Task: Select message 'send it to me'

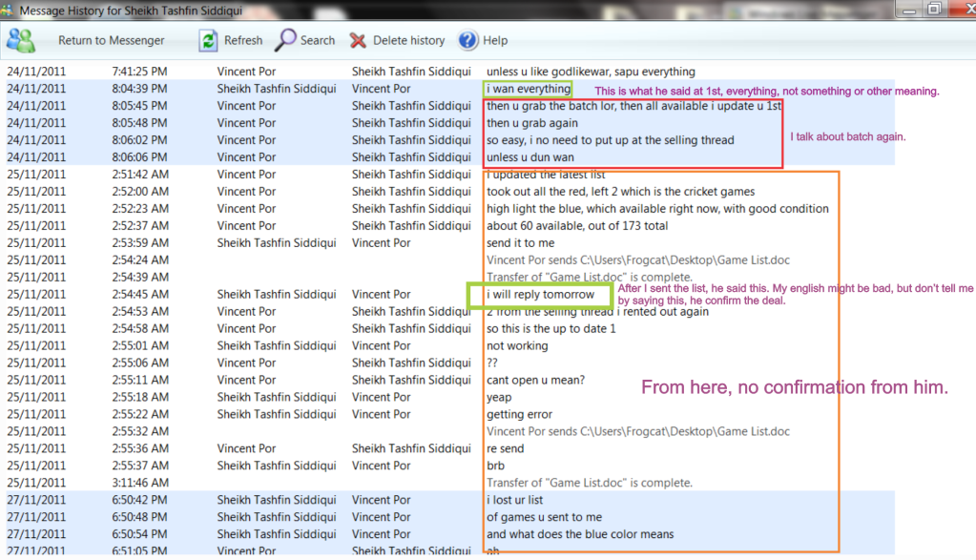Action: tap(520, 243)
